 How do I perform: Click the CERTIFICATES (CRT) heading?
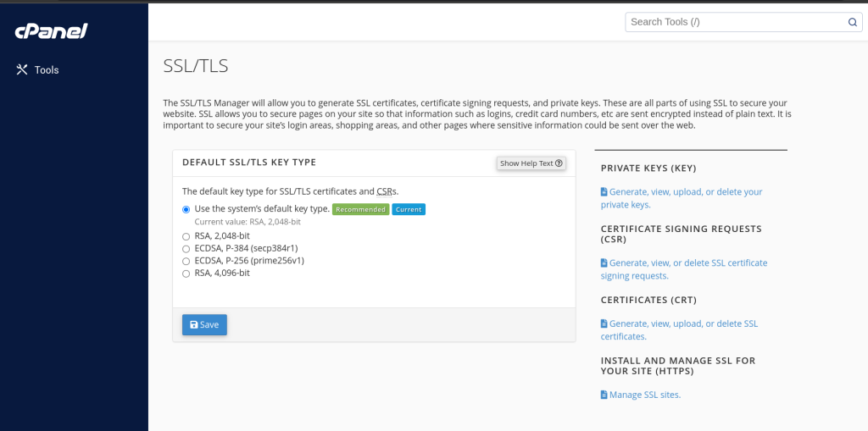coord(648,300)
